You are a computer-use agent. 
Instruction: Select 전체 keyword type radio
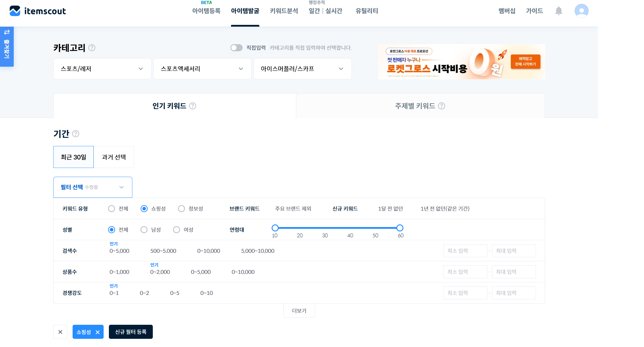click(x=112, y=209)
